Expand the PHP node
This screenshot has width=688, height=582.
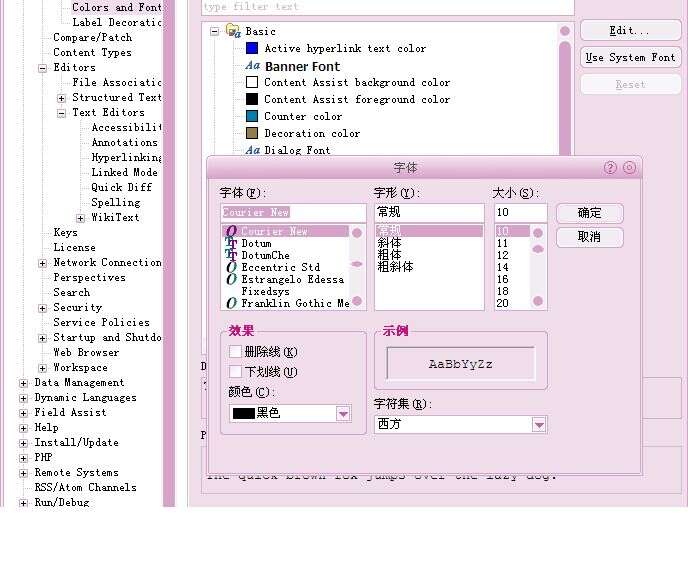point(24,458)
